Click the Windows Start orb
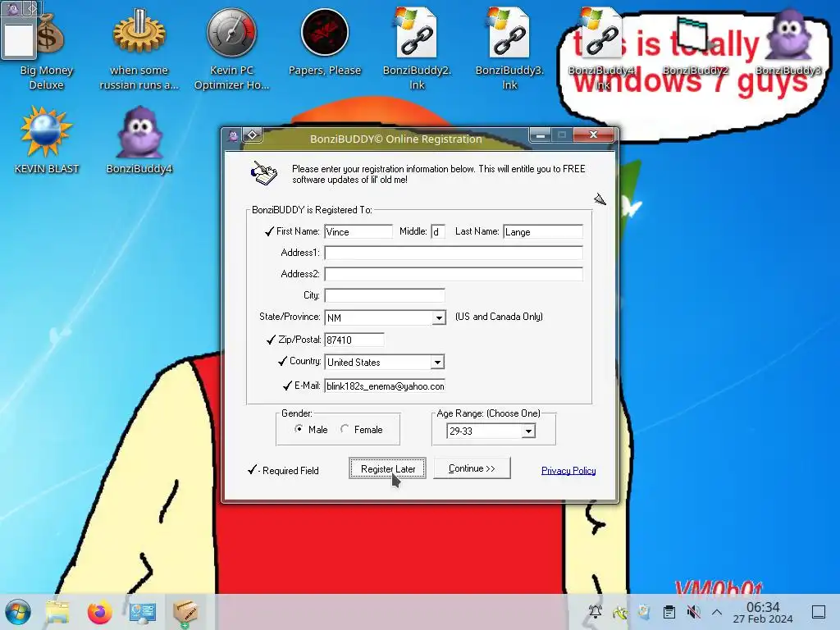Screen dimensions: 840x630 point(18,612)
